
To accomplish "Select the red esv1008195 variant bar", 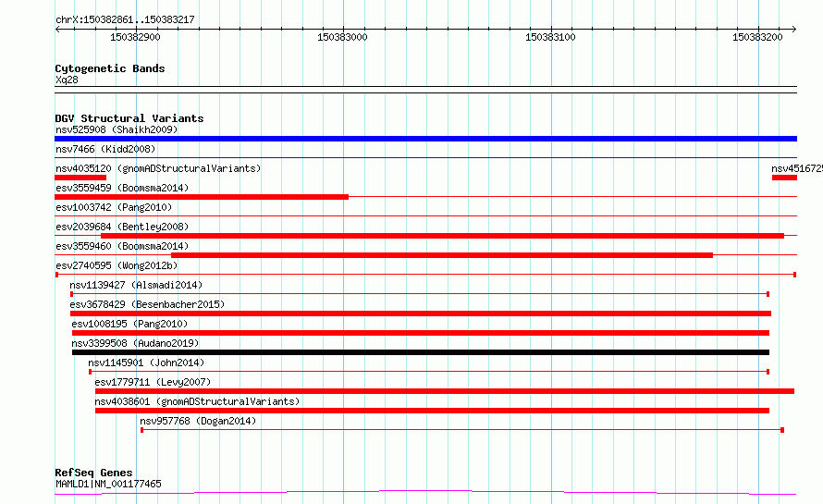I will click(421, 333).
